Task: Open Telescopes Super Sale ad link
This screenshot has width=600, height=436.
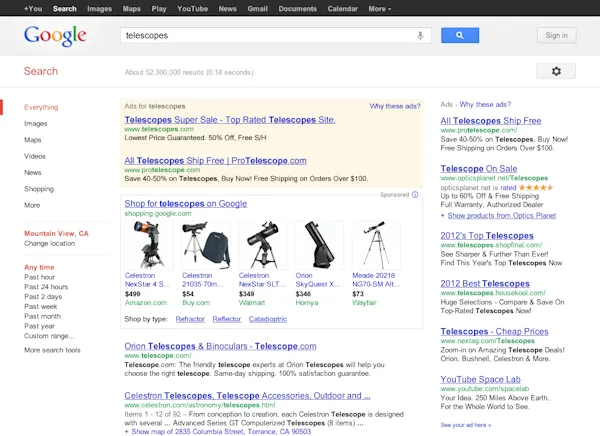Action: (x=230, y=120)
